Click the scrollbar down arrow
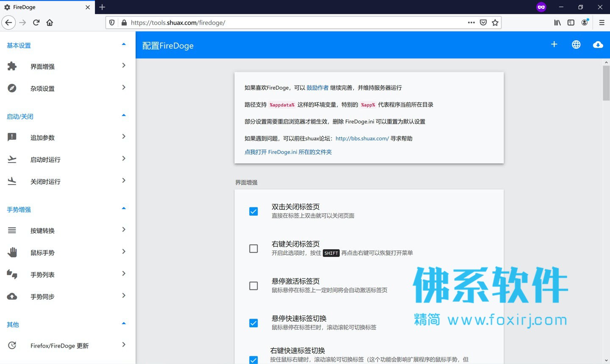The width and height of the screenshot is (610, 364). pos(606,360)
